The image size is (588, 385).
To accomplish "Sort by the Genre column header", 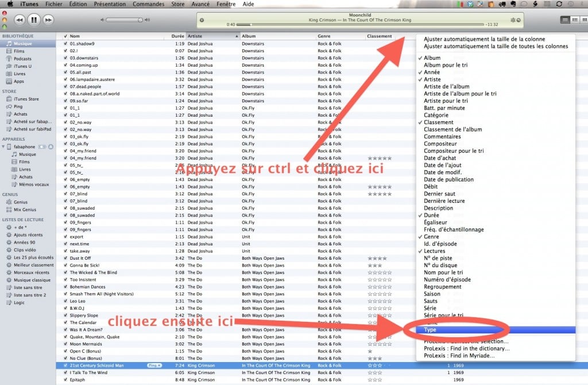I will pos(340,36).
